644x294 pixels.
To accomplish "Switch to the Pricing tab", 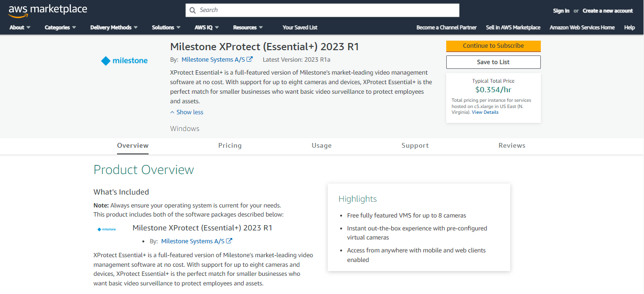I will coord(230,145).
